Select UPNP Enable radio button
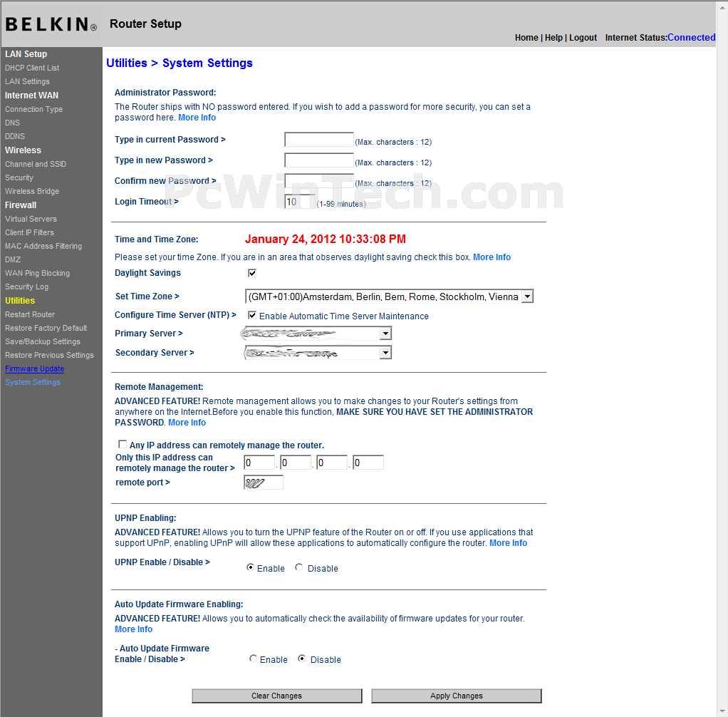The width and height of the screenshot is (728, 717). [250, 567]
